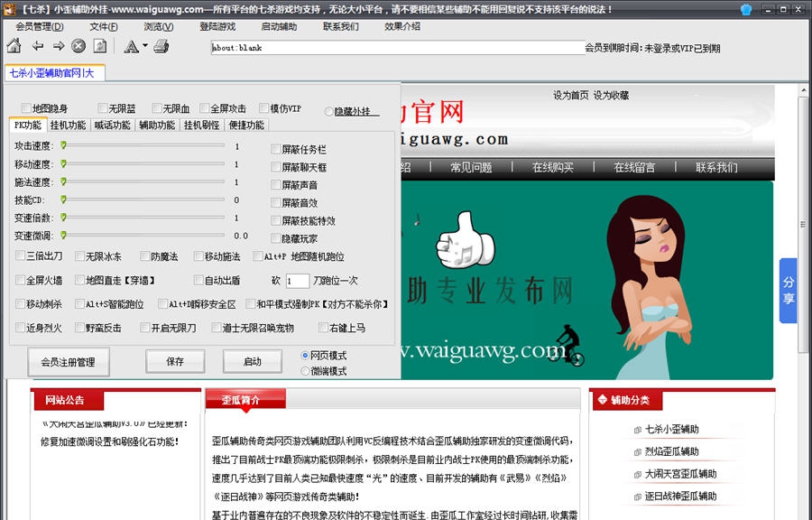Select the 微端模式 radio button

(x=305, y=371)
